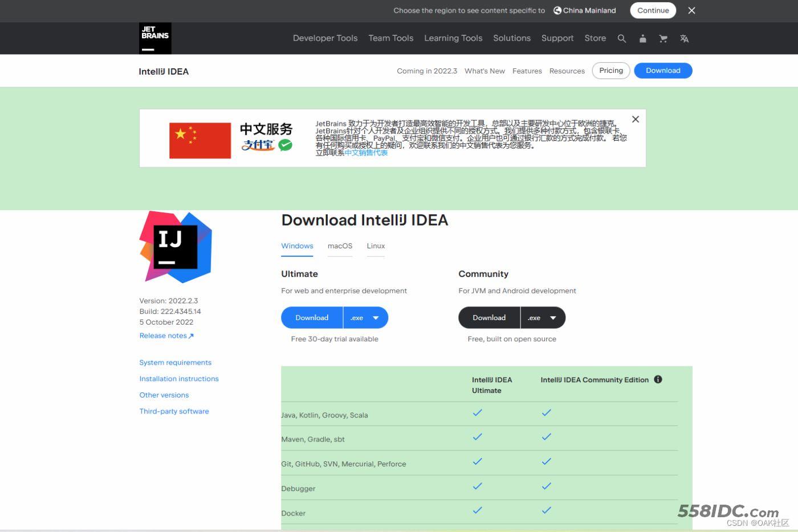Open the System requirements link
Screen dimensions: 798x532
tap(175, 362)
